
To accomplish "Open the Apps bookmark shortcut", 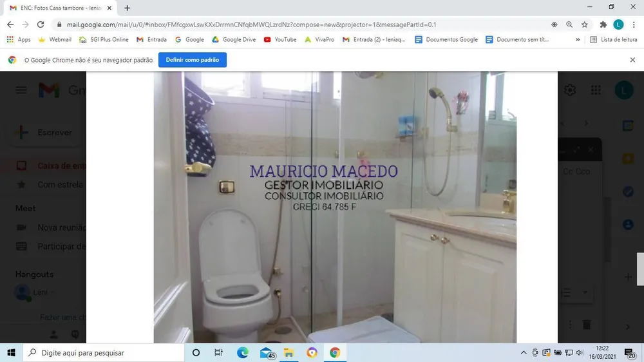I will 19,39.
